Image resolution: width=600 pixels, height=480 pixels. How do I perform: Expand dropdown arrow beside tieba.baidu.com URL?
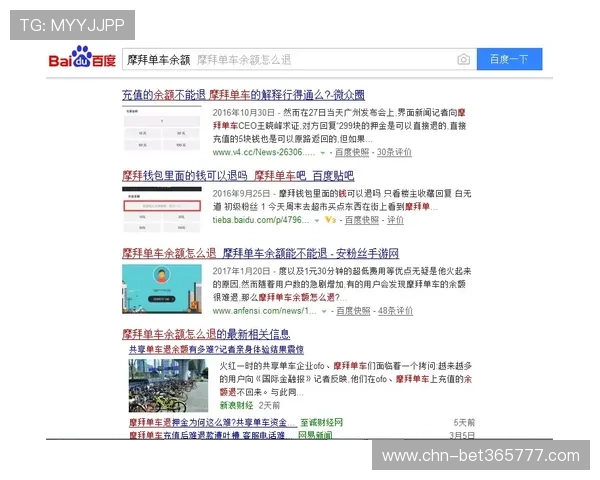316,220
